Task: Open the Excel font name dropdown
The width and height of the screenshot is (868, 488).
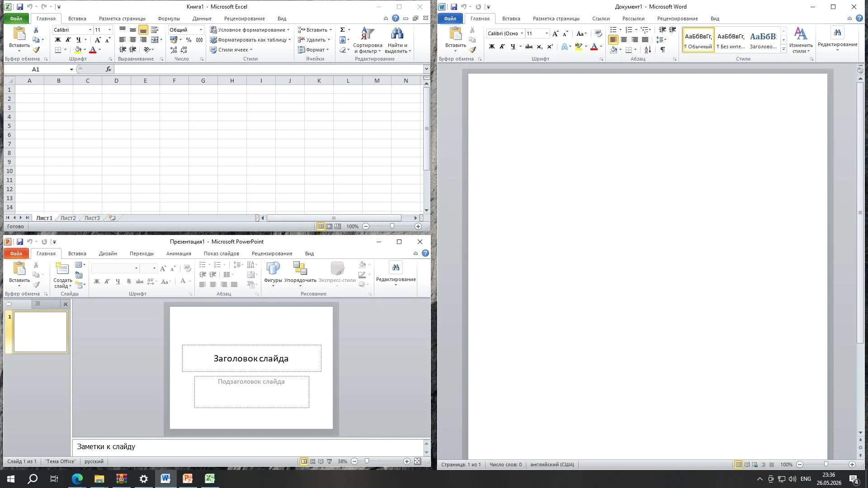Action: click(90, 30)
